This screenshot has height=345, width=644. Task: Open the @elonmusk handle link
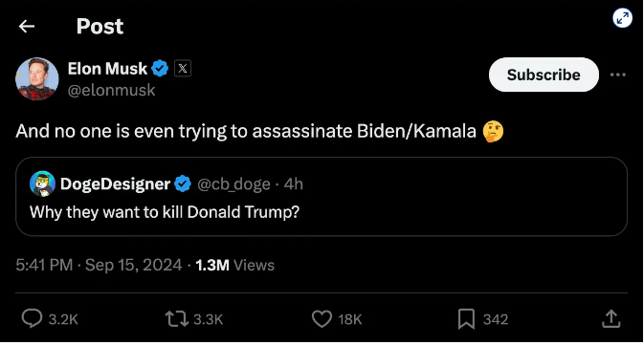[111, 90]
